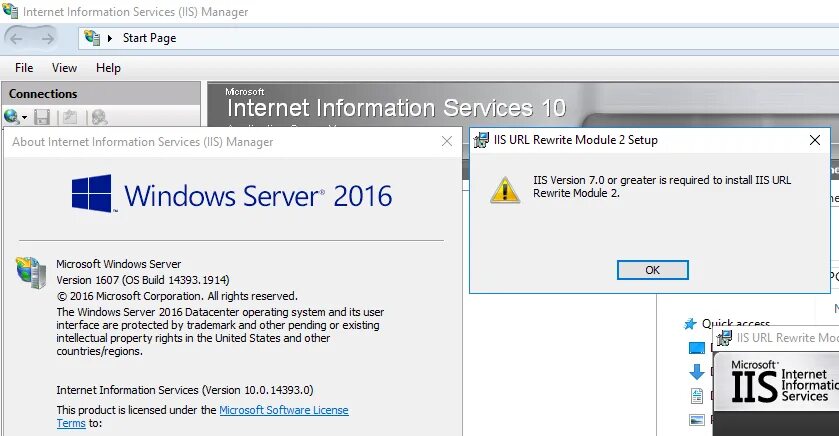
Task: Expand the Start Page breadcrumb arrow
Action: click(110, 39)
